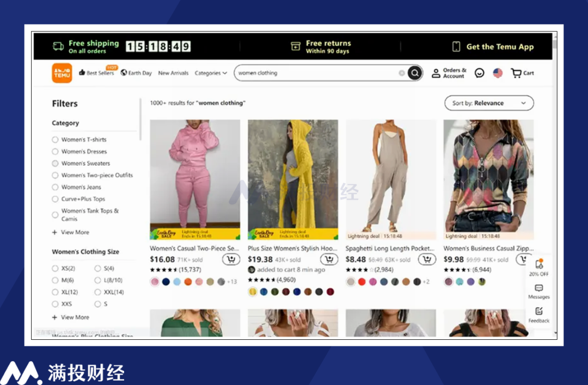This screenshot has height=385, width=588.
Task: Change region via the US flag icon
Action: click(x=498, y=73)
